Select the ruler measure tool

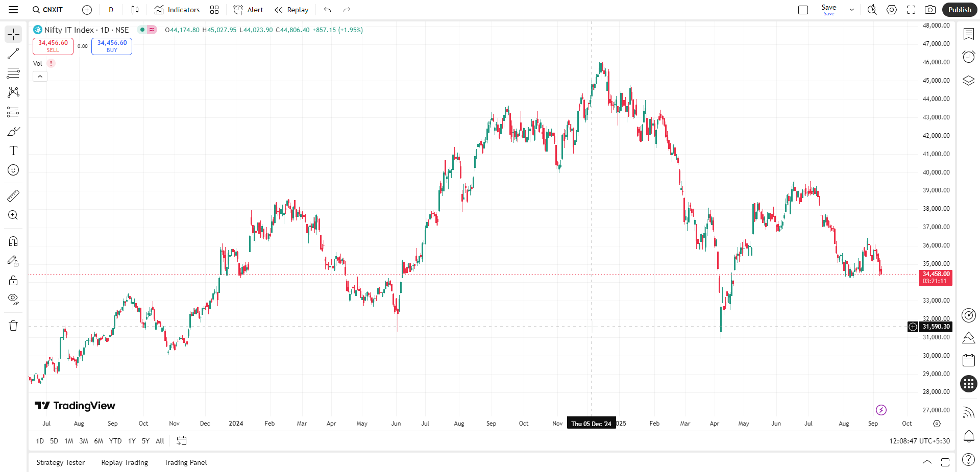point(13,195)
